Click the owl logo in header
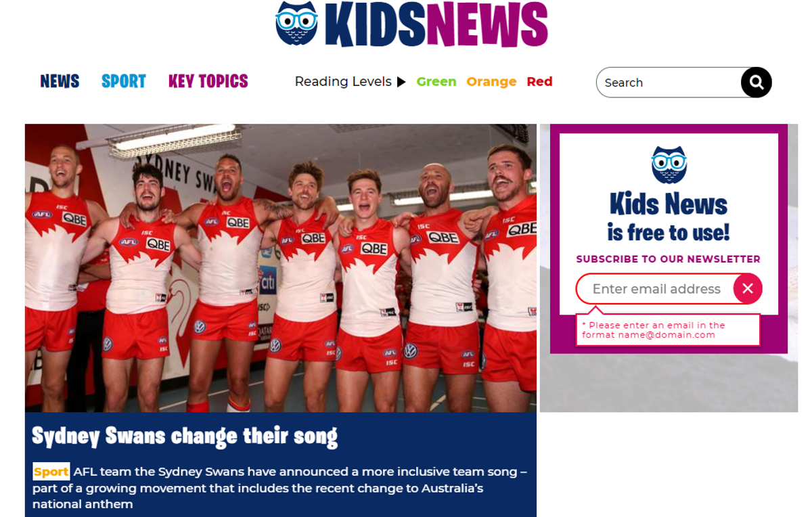This screenshot has width=812, height=517. click(x=296, y=24)
